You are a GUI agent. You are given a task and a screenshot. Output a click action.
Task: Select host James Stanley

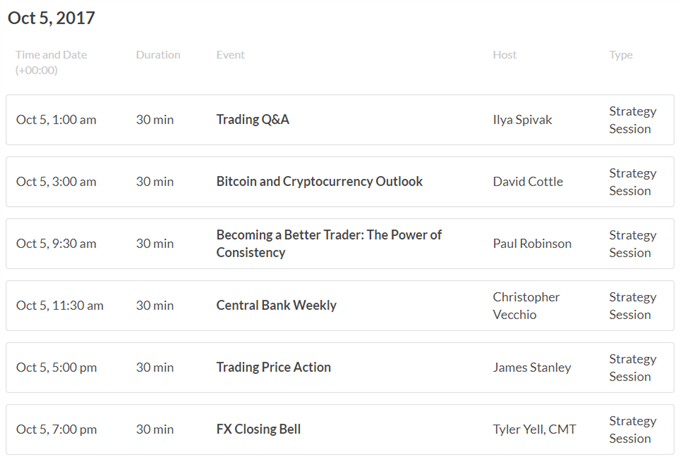click(532, 367)
